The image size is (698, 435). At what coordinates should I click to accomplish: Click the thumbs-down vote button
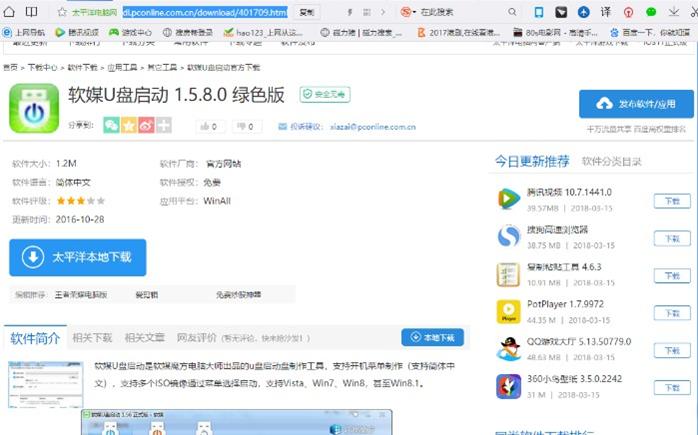247,126
